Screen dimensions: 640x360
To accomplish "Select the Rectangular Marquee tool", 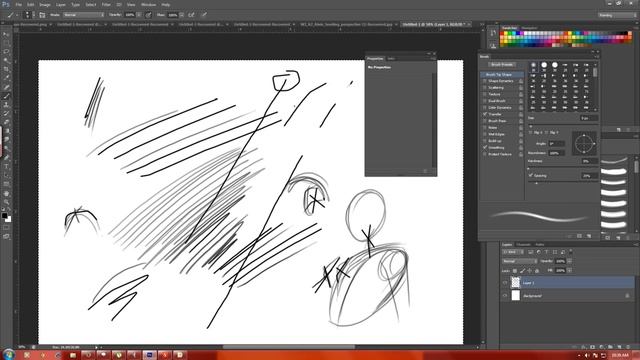I will coord(6,43).
